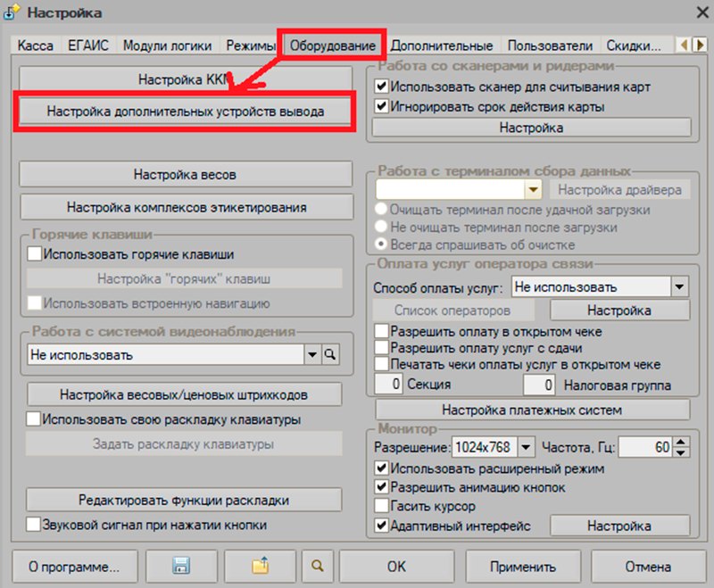The width and height of the screenshot is (714, 588).
Task: Enable Звуковой сигнал при нажатии кнопки
Action: pyautogui.click(x=33, y=525)
